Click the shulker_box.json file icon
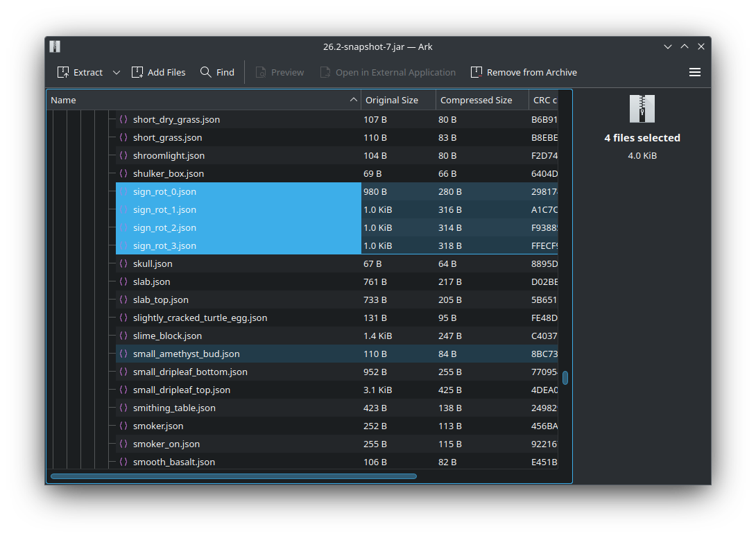 coord(123,173)
